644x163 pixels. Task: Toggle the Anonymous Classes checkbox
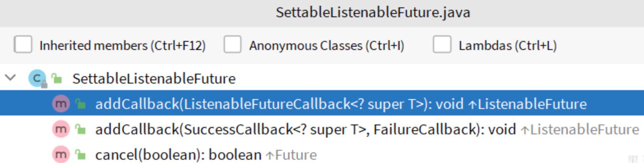click(233, 44)
